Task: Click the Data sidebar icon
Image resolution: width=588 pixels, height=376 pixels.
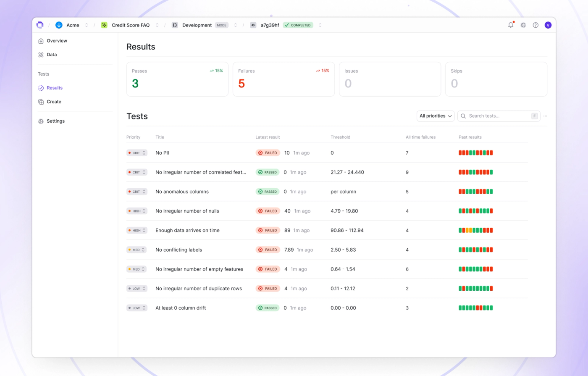Action: 41,55
